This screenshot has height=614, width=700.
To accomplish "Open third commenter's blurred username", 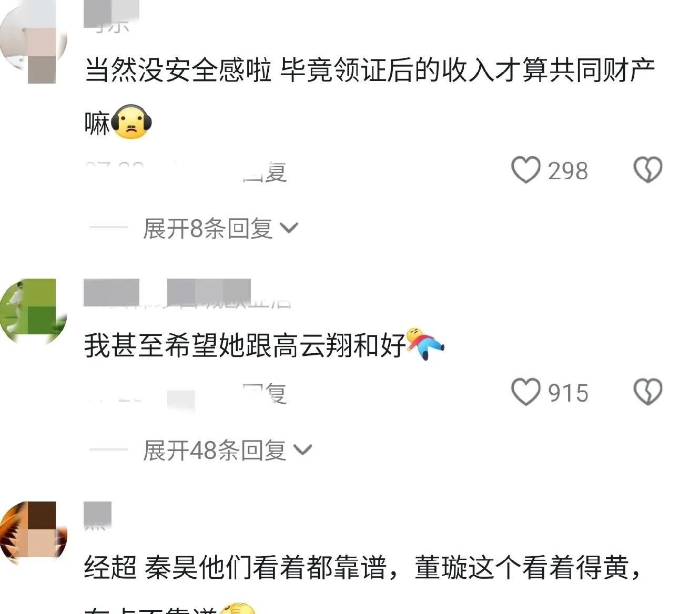I will pyautogui.click(x=98, y=516).
